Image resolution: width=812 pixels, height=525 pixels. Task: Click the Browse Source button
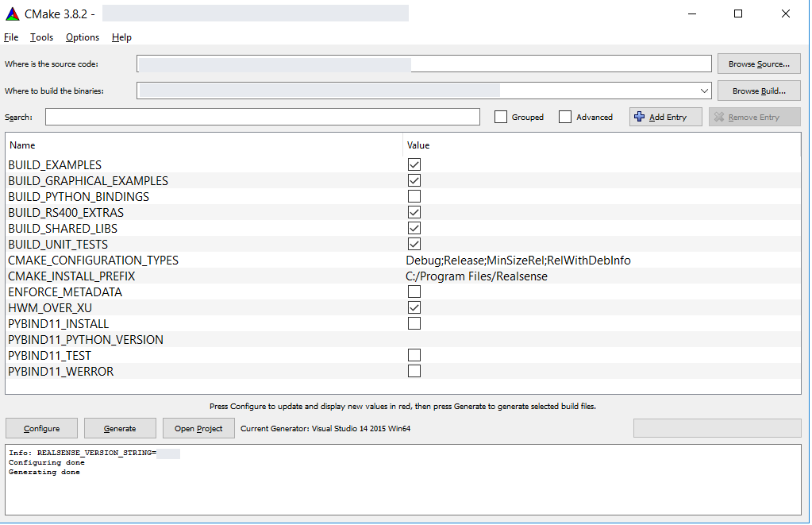coord(759,64)
